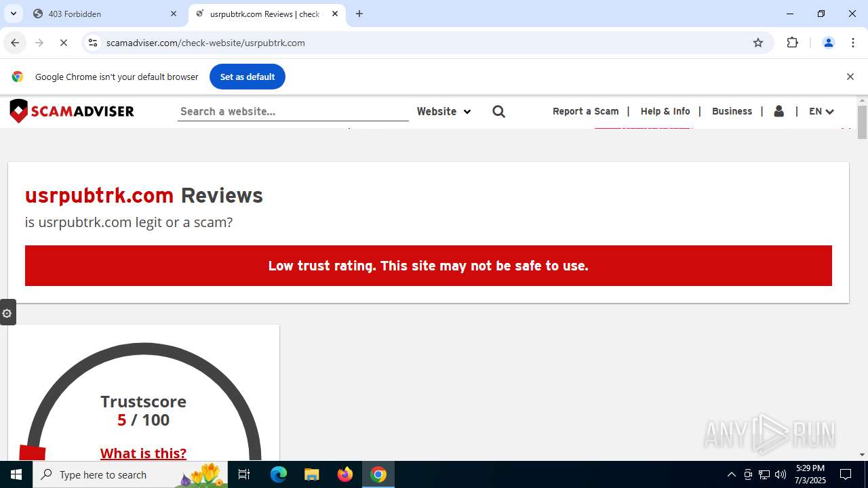Image resolution: width=868 pixels, height=488 pixels.
Task: Click the page vertical scrollbar thumb
Action: pyautogui.click(x=862, y=122)
